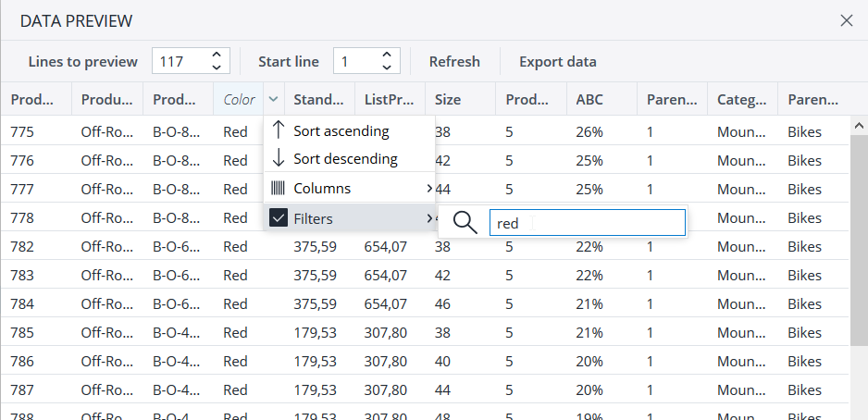Toggle the Filters checkbox
Screen dimensions: 868x420
tap(278, 218)
